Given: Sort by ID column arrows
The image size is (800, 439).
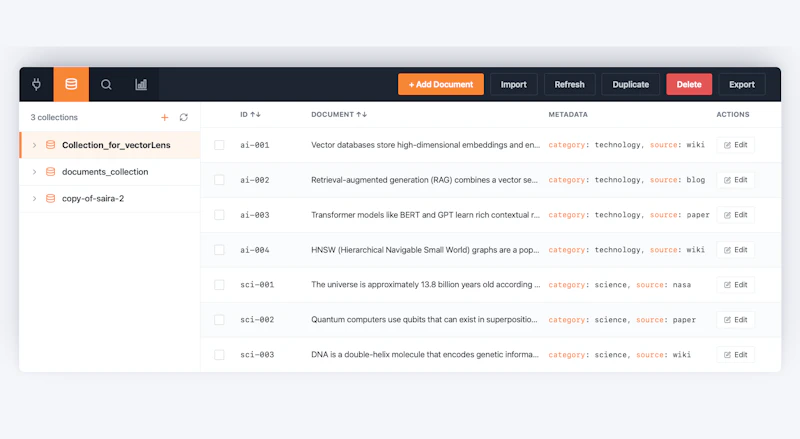Looking at the screenshot, I should (x=256, y=114).
